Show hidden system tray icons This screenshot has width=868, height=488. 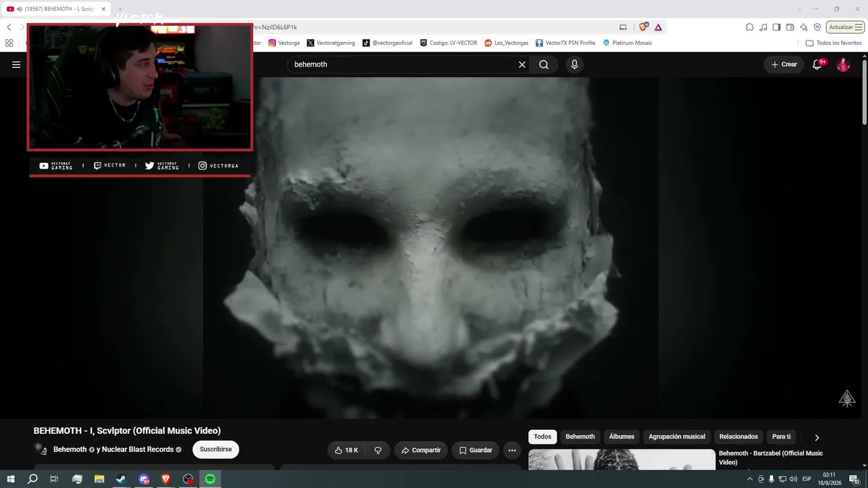749,479
